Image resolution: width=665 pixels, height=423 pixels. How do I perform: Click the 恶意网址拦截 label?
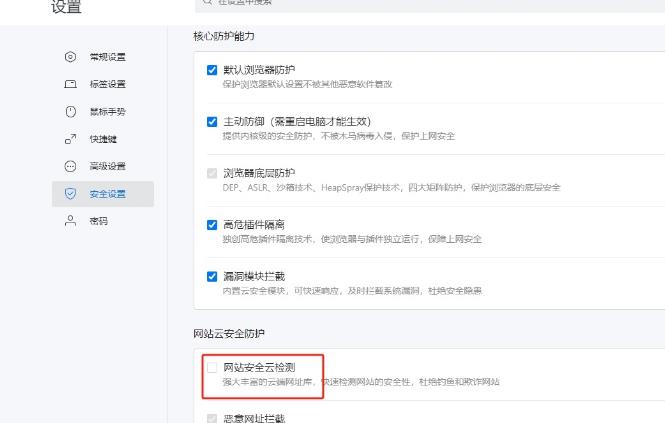pyautogui.click(x=254, y=418)
